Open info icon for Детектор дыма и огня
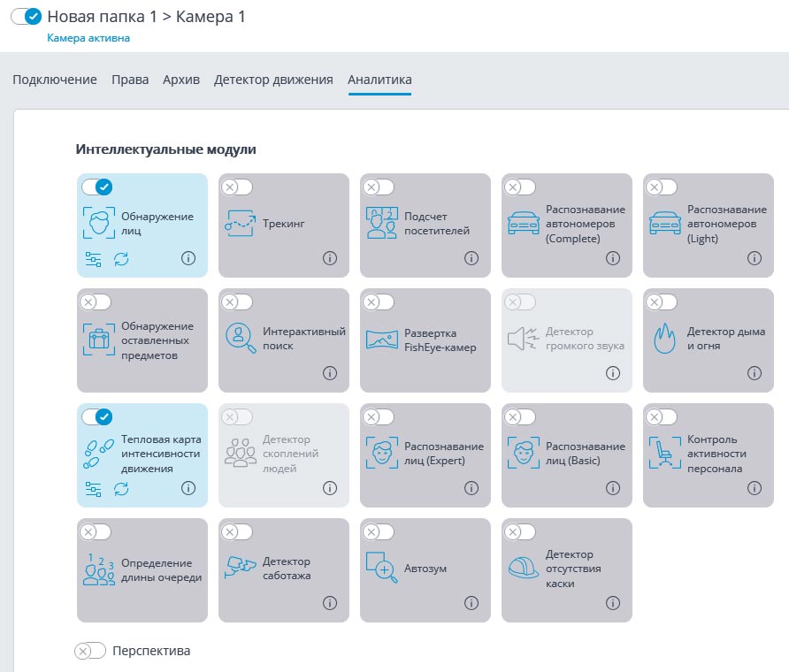The width and height of the screenshot is (789, 672). pos(755,373)
